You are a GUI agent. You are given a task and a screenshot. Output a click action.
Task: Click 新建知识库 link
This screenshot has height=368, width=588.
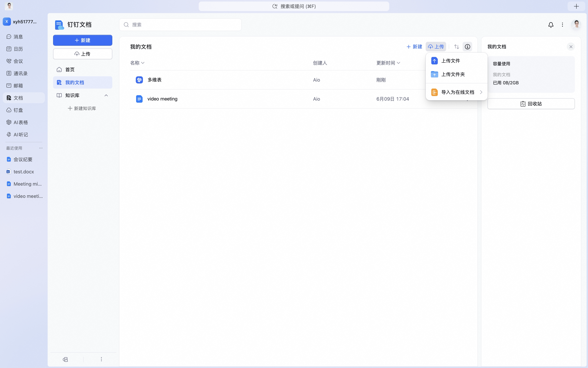(82, 108)
